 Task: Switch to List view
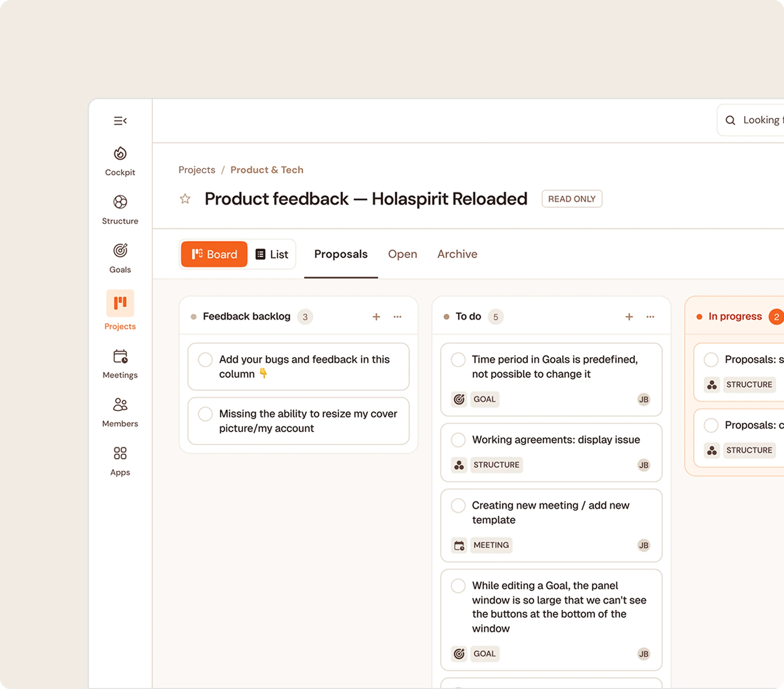272,254
